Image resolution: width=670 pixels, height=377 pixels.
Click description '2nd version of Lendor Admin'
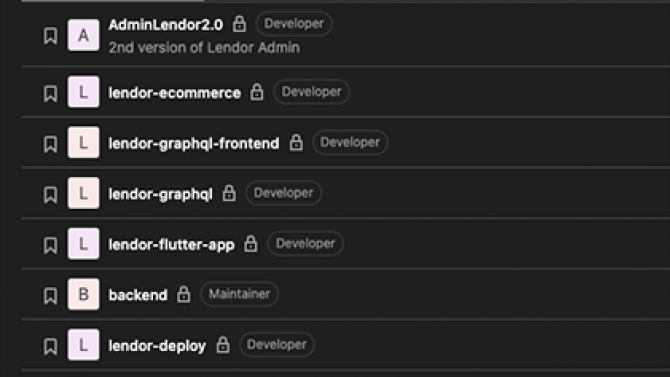click(204, 47)
